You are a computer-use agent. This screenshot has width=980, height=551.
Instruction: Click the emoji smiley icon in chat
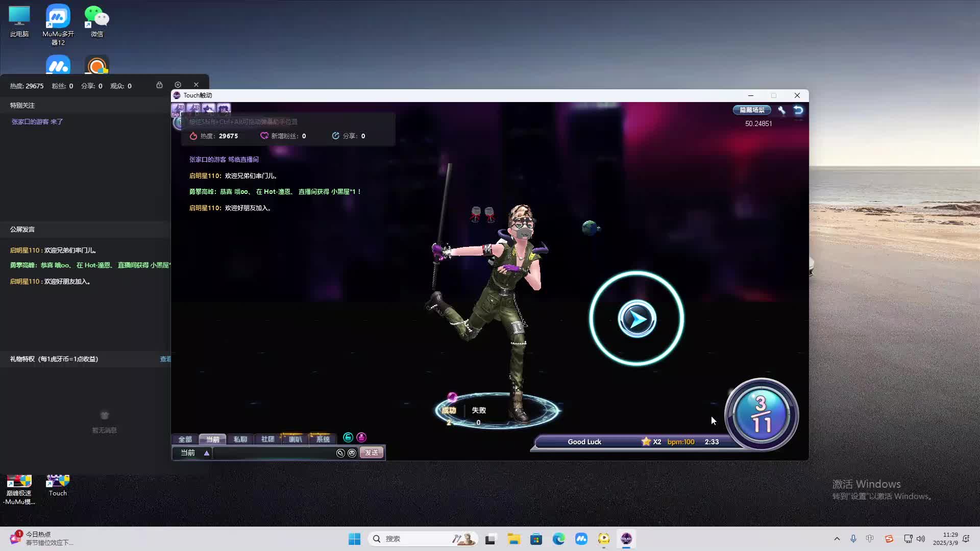tap(352, 453)
